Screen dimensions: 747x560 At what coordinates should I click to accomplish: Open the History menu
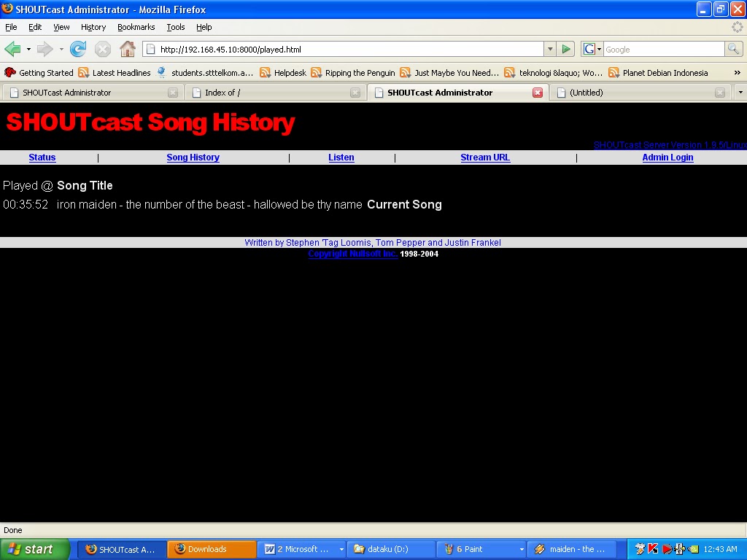[93, 27]
